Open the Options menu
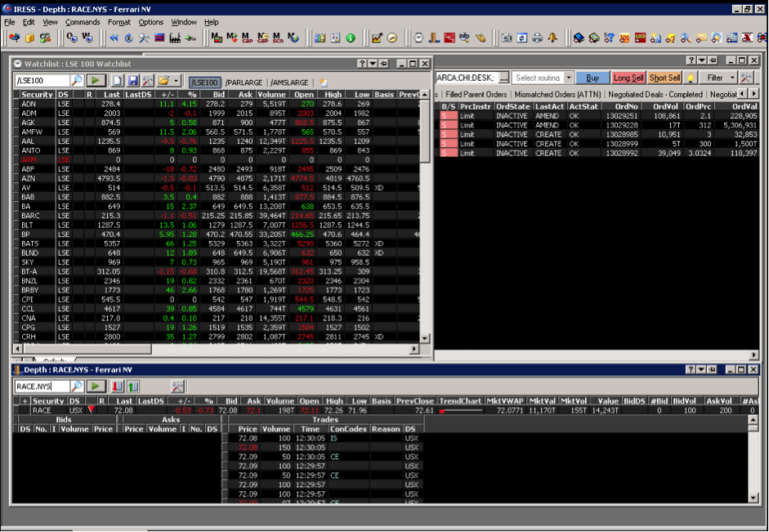Viewport: 769px width, 532px height. 150,22
